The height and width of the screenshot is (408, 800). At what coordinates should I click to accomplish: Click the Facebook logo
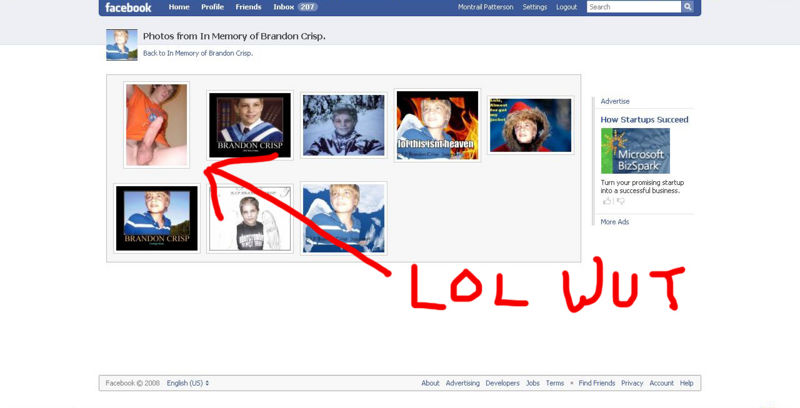tap(128, 7)
